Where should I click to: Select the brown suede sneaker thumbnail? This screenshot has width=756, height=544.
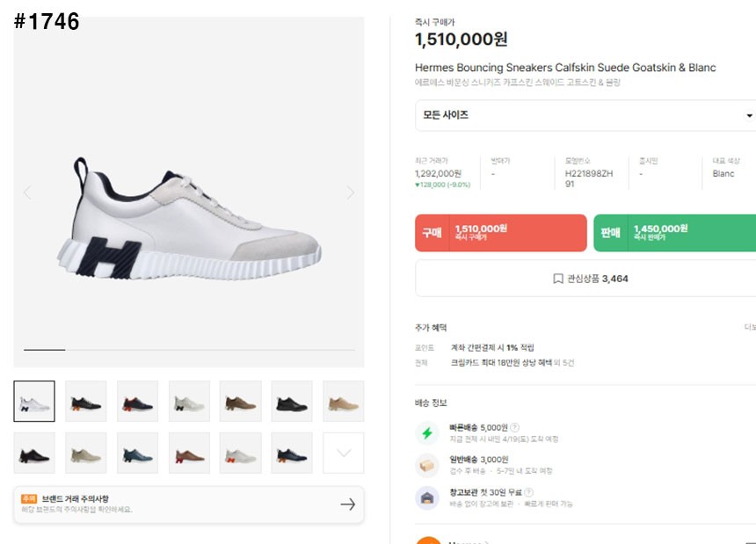[x=240, y=402]
